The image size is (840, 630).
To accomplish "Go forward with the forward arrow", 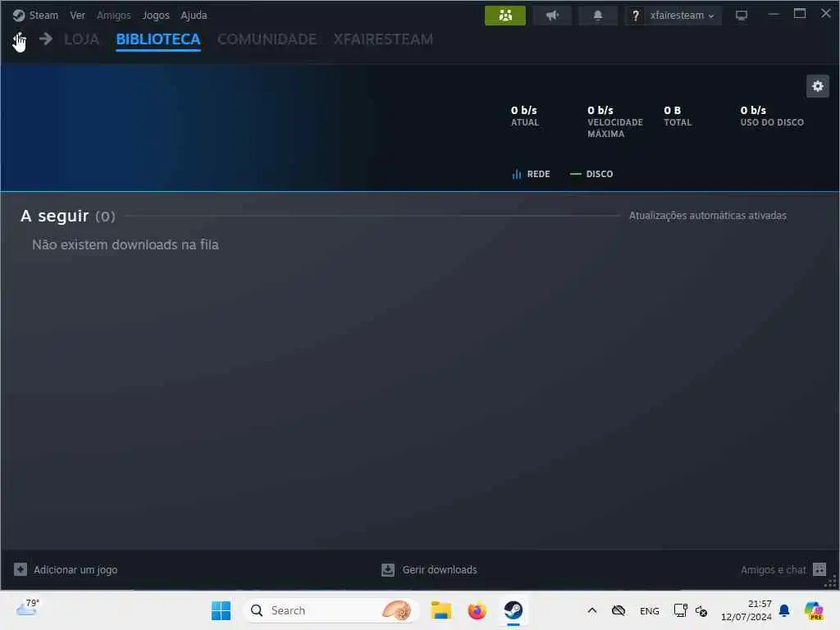I will coord(46,39).
